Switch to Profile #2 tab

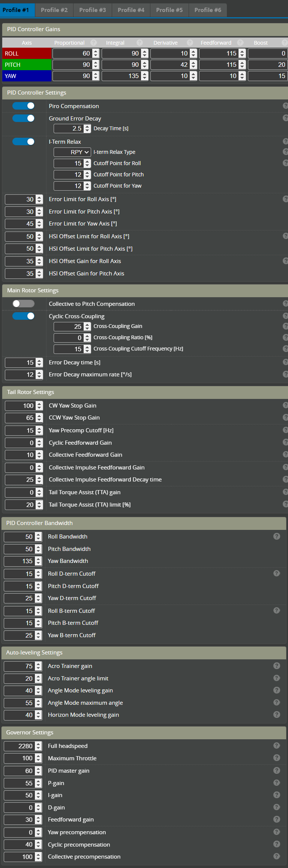(x=54, y=10)
